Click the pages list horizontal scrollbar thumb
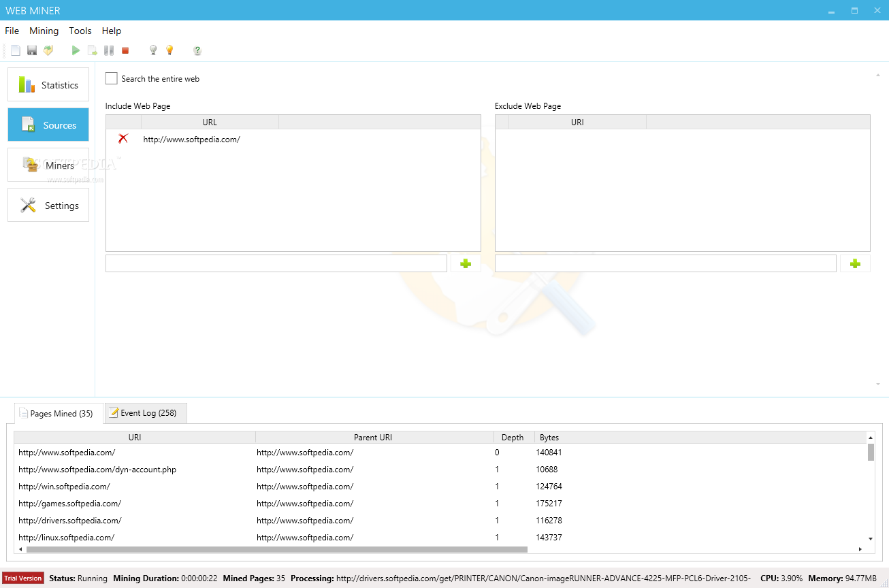Viewport: 889px width, 588px height. tap(276, 549)
